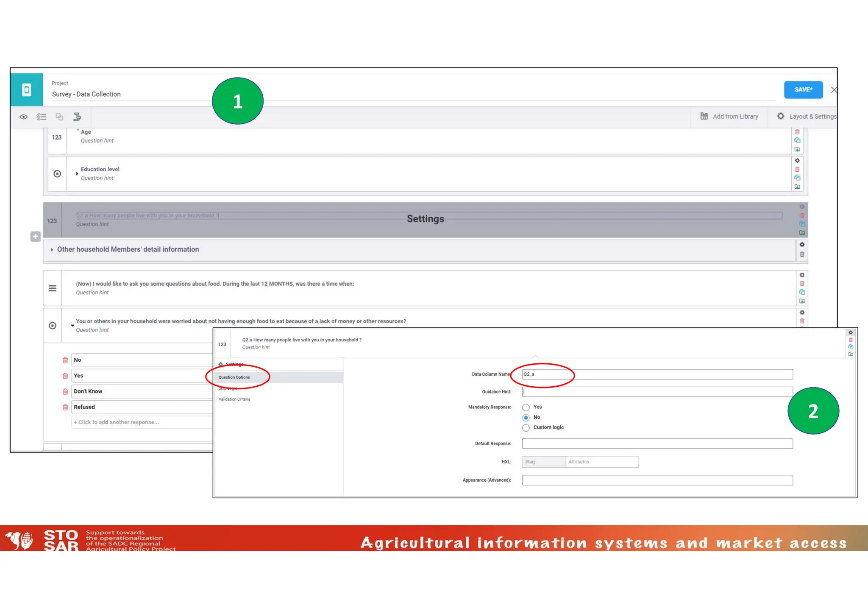This screenshot has height=614, width=868.
Task: Click the SAVE button
Action: [803, 90]
